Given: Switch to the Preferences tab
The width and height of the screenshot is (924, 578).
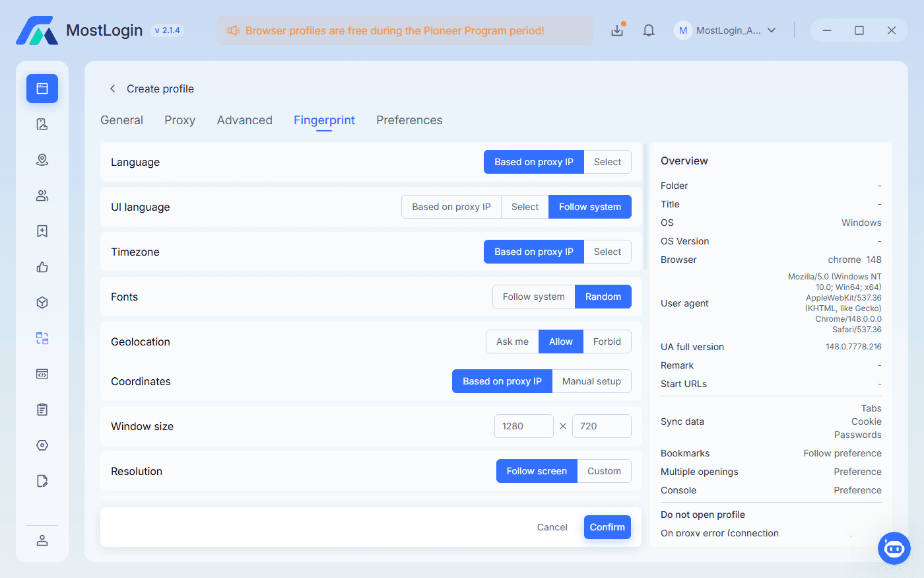Looking at the screenshot, I should point(409,120).
